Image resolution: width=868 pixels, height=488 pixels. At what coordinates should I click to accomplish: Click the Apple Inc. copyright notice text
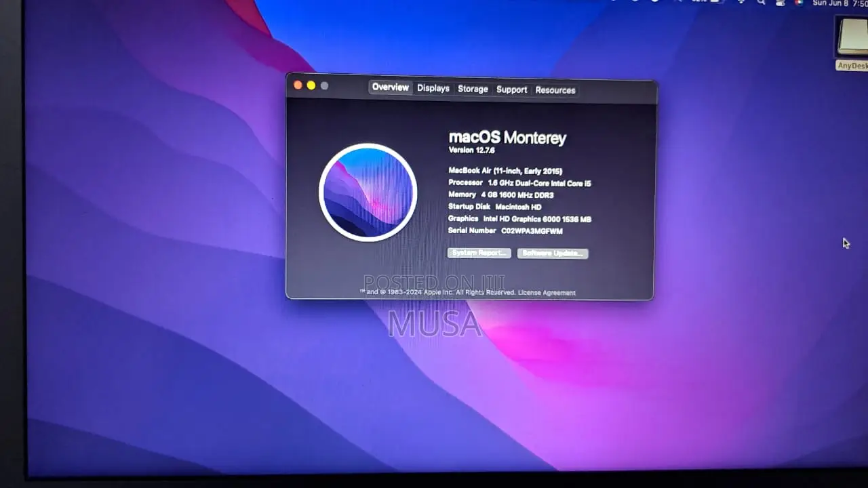(437, 293)
